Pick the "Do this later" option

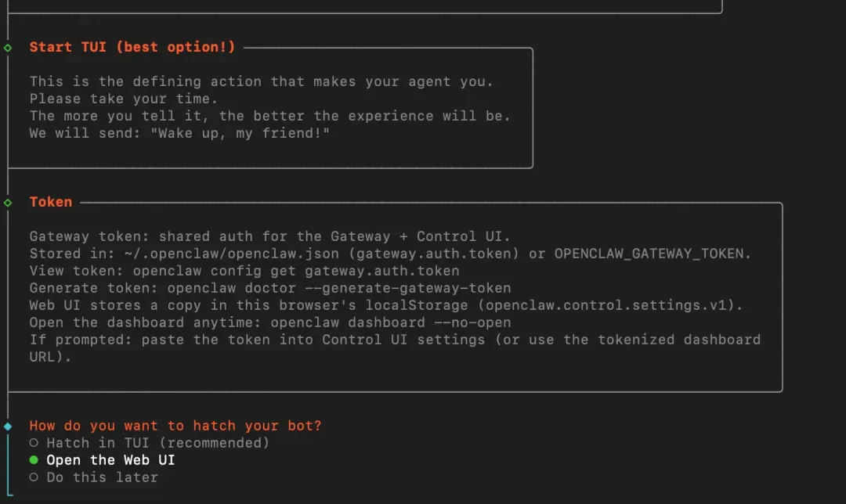[x=102, y=477]
